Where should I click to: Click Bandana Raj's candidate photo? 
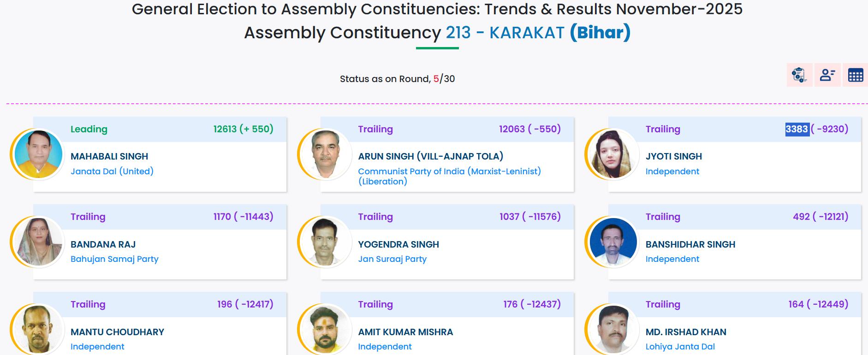(38, 242)
